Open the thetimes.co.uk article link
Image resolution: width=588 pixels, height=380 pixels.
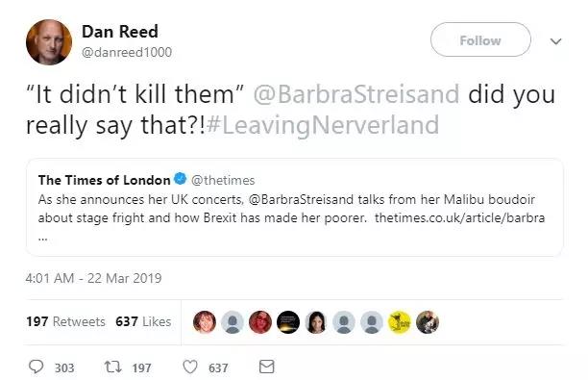(x=460, y=217)
